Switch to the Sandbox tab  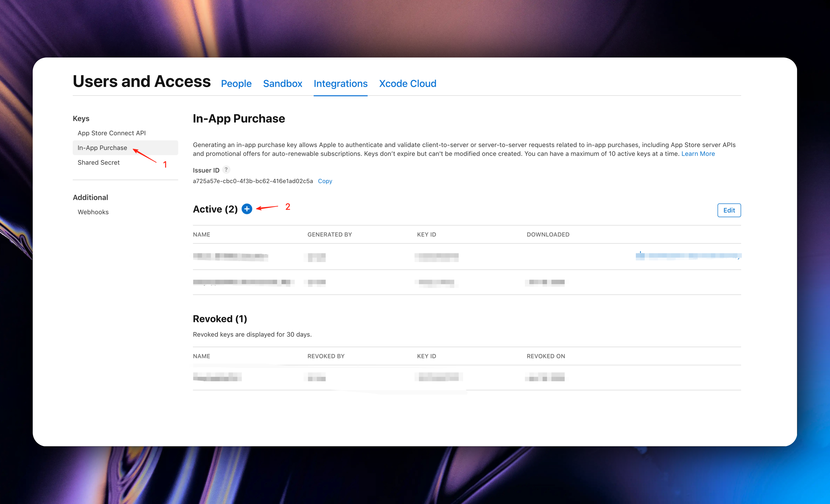point(282,83)
